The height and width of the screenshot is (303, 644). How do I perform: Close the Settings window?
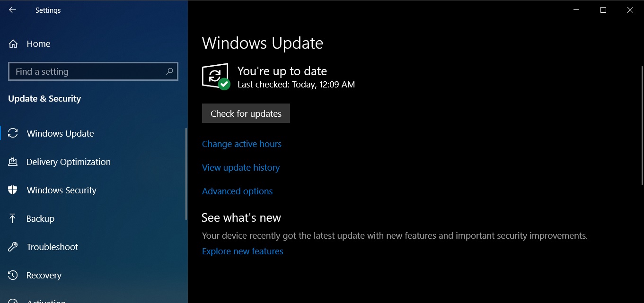point(630,10)
